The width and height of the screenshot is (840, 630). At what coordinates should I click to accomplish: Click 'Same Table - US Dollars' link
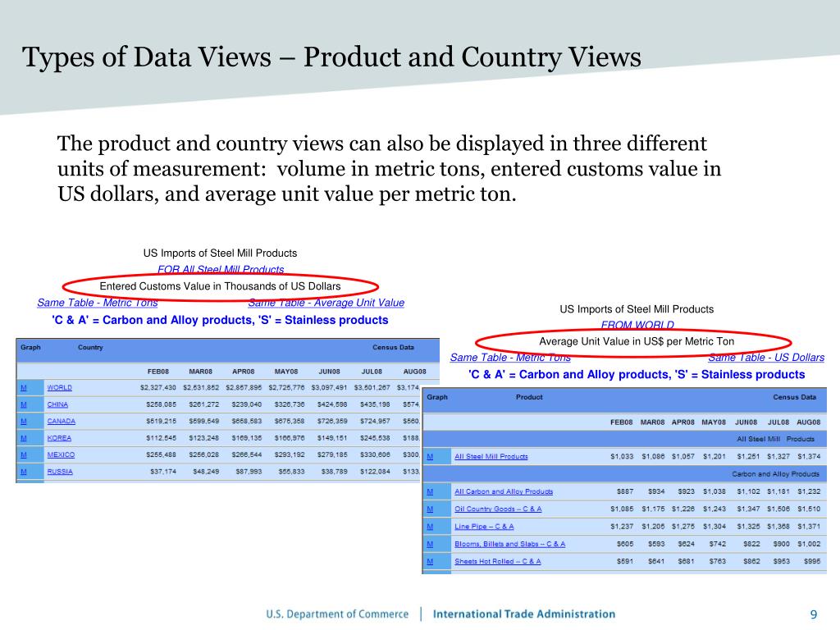tap(766, 358)
